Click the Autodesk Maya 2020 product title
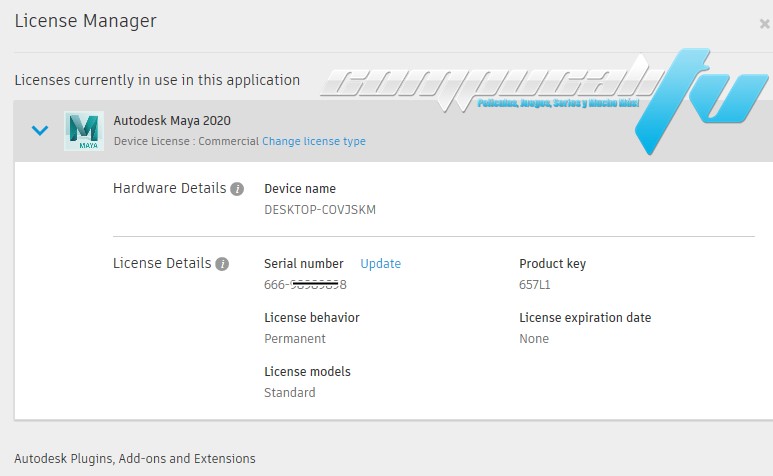The width and height of the screenshot is (773, 476). click(172, 121)
